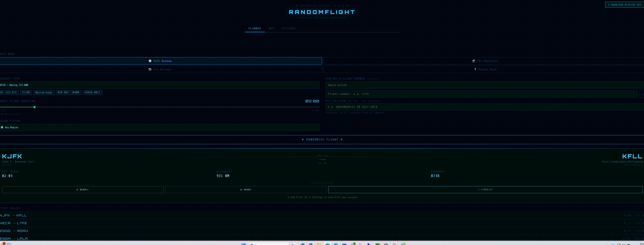Viewport: 644px width, 245px height.
Task: Click the Share button
Action: [246, 190]
